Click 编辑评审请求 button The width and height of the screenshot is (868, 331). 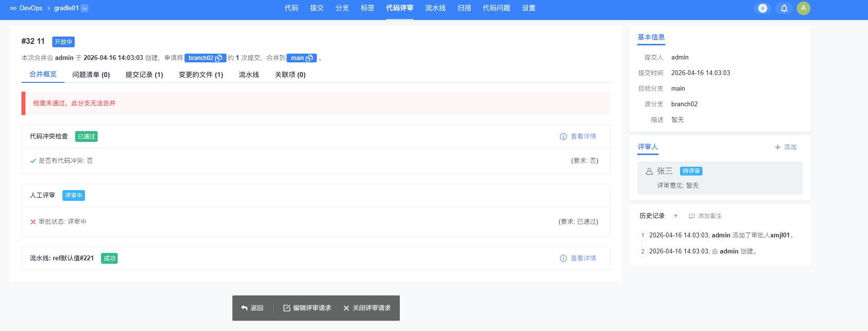tap(307, 308)
